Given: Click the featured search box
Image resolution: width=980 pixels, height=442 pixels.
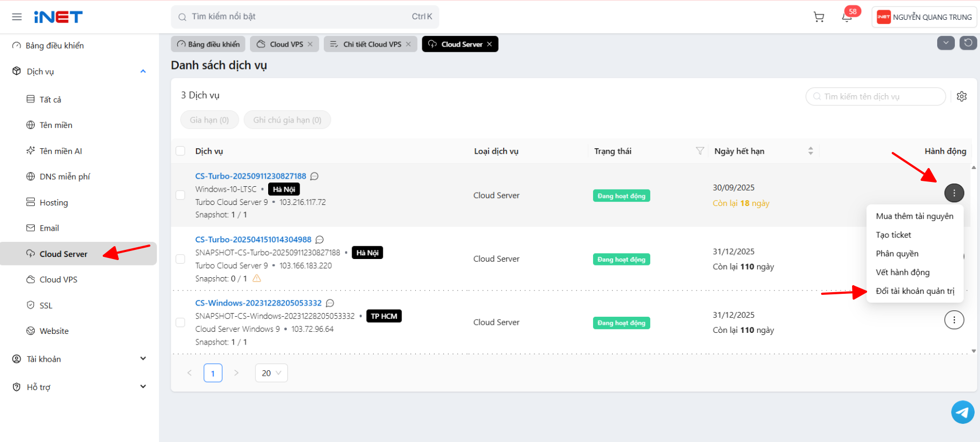Looking at the screenshot, I should pyautogui.click(x=305, y=17).
